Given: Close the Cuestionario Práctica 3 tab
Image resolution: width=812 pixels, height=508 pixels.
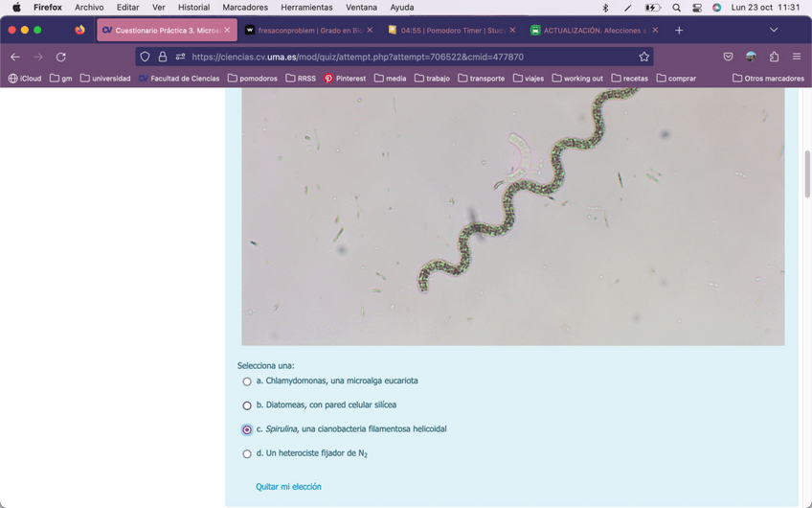Looking at the screenshot, I should (227, 30).
